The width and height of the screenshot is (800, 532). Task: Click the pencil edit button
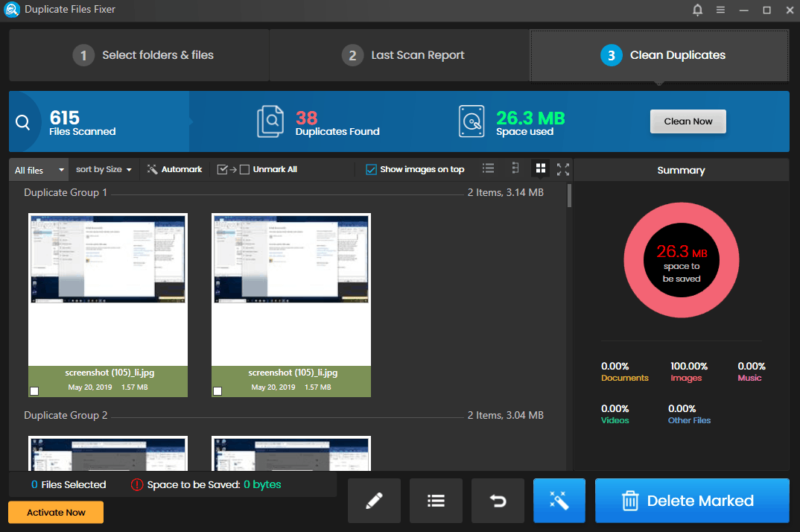point(375,501)
